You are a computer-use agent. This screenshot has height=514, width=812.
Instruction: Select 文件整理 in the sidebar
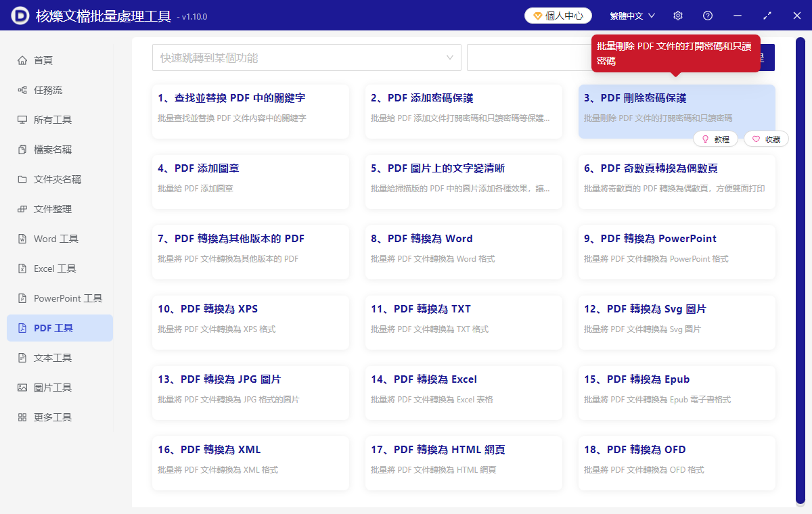point(60,209)
